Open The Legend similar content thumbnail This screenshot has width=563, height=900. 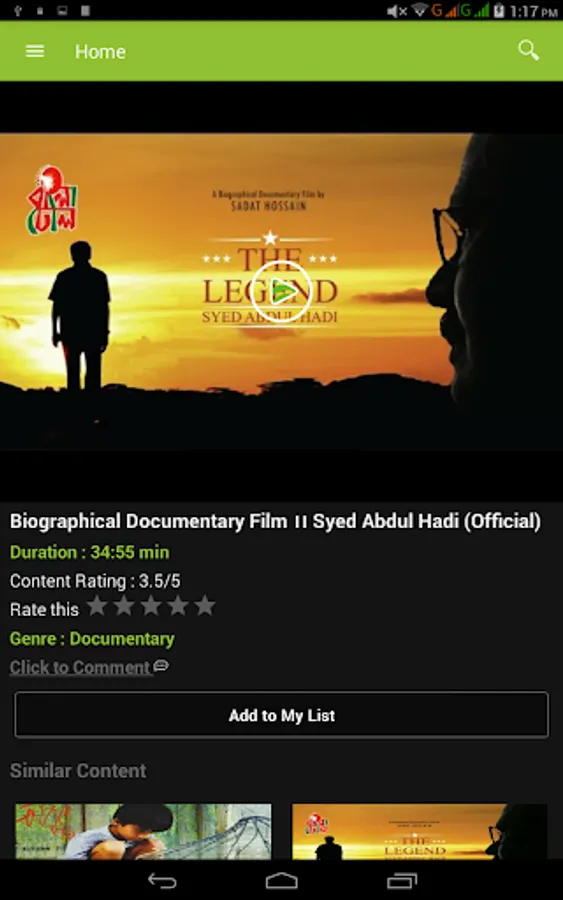(420, 831)
